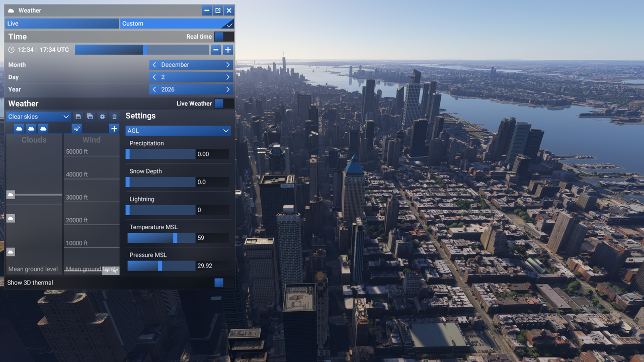Delete the preset using trash icon
This screenshot has height=362, width=644.
point(114,117)
